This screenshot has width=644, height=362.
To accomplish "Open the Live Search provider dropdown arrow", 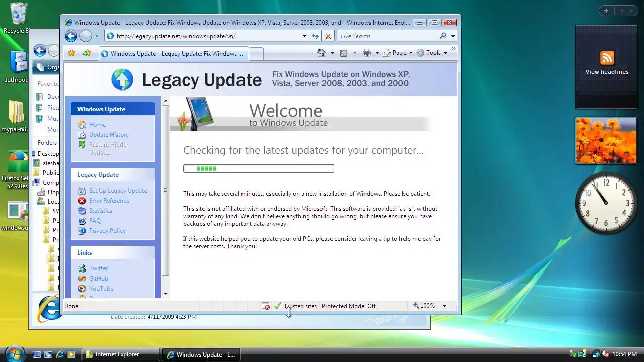I will [x=453, y=36].
